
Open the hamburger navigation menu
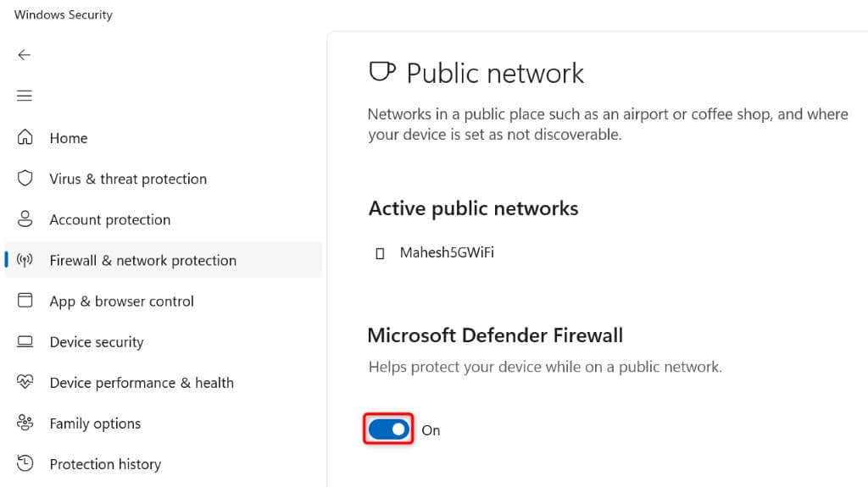(25, 96)
